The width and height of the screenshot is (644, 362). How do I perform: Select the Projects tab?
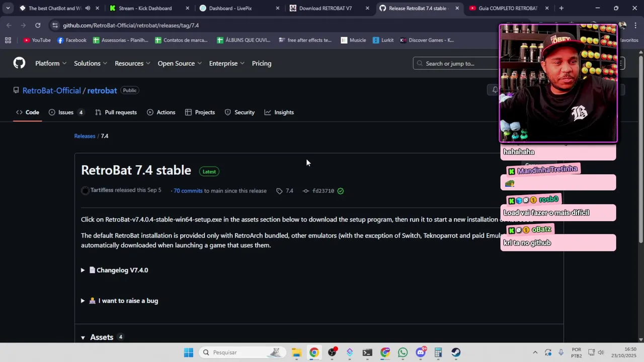click(x=200, y=112)
